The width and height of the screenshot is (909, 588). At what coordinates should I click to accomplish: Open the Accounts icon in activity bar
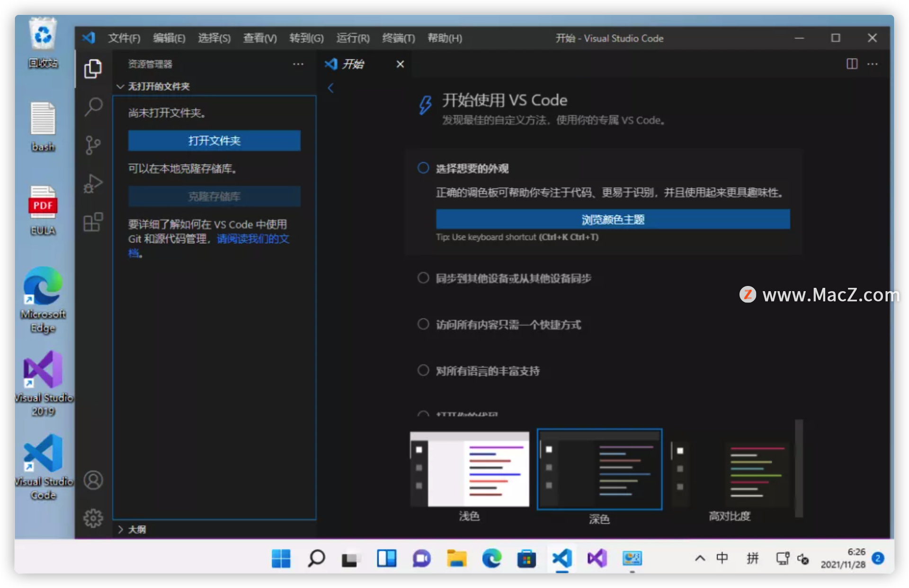93,480
